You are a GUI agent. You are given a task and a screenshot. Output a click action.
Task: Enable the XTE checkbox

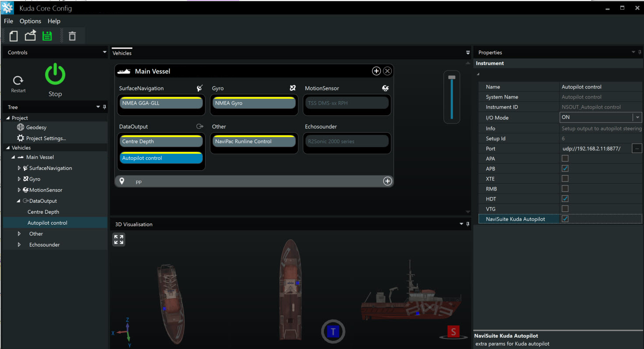point(565,178)
